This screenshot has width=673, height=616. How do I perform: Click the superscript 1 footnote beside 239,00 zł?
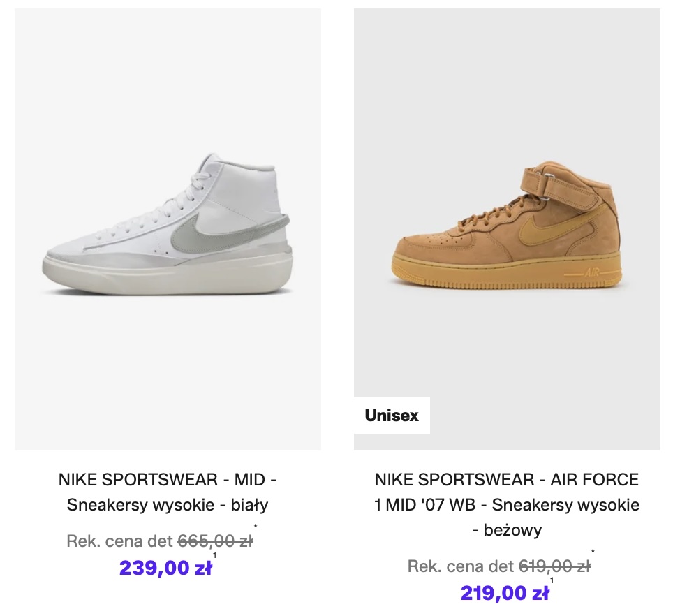click(x=215, y=556)
